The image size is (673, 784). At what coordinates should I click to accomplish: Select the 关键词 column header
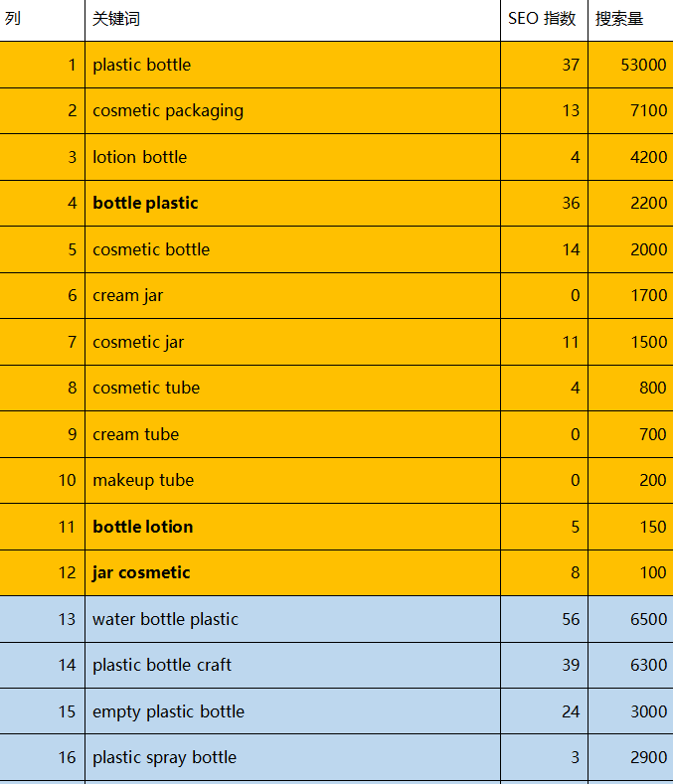pyautogui.click(x=292, y=20)
